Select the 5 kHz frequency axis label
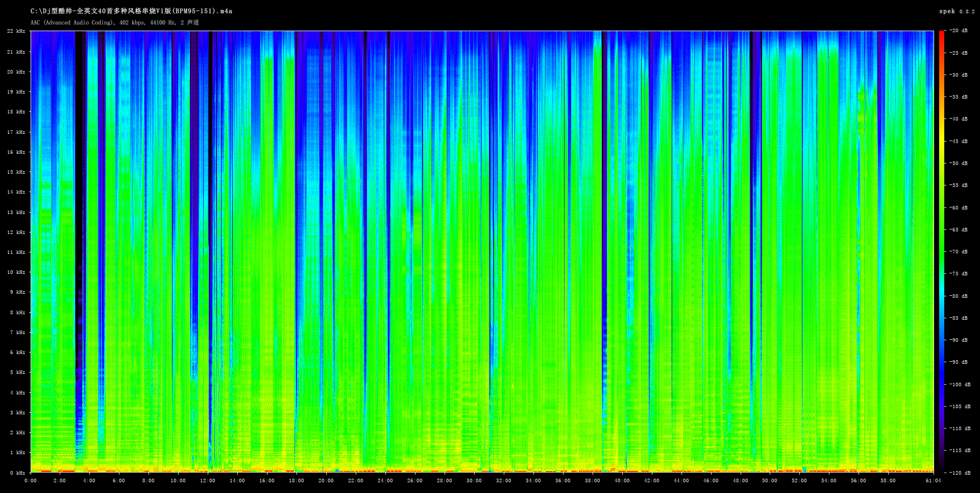The height and width of the screenshot is (493, 980). (17, 372)
